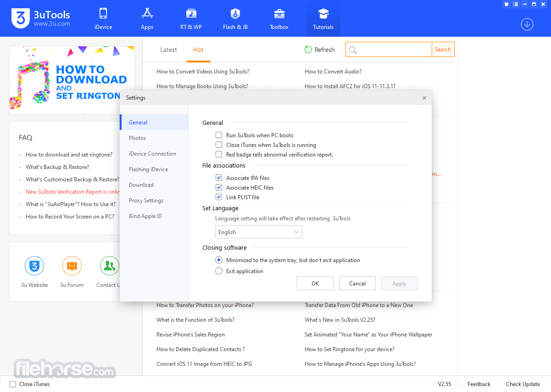Open How to Delete Duplicated Contacts
Viewport: 551px width, 392px height.
200,349
